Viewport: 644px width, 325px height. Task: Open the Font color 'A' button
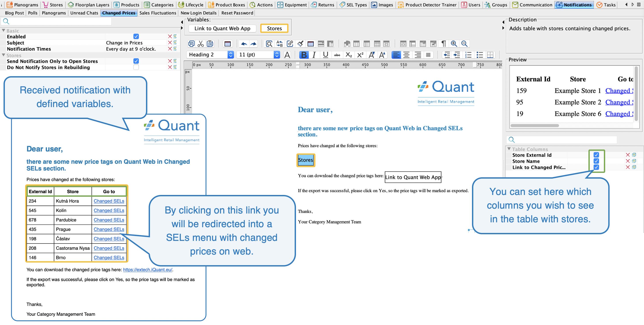(x=288, y=55)
